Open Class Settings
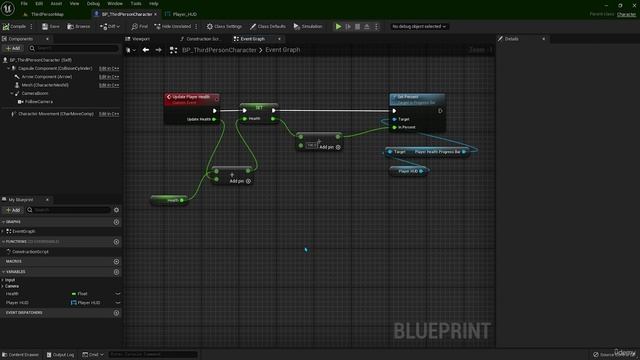The image size is (640, 360). click(x=224, y=27)
